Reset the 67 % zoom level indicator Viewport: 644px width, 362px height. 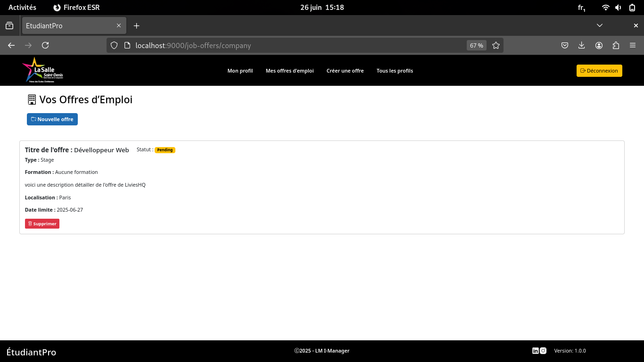(476, 45)
